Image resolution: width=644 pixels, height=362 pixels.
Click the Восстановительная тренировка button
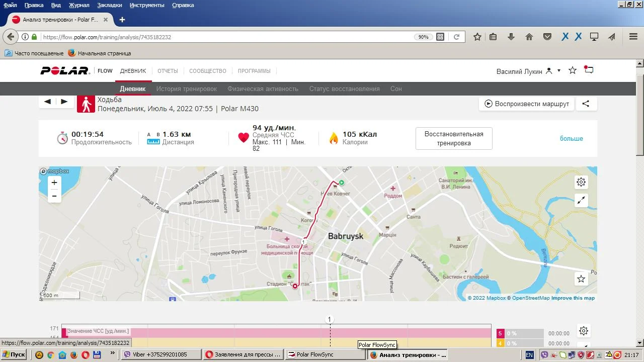point(454,138)
